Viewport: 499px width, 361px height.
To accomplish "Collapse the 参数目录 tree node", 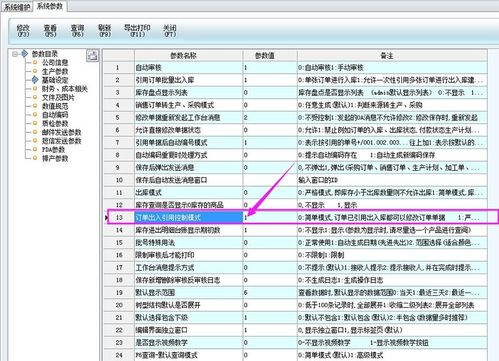I will click(15, 54).
